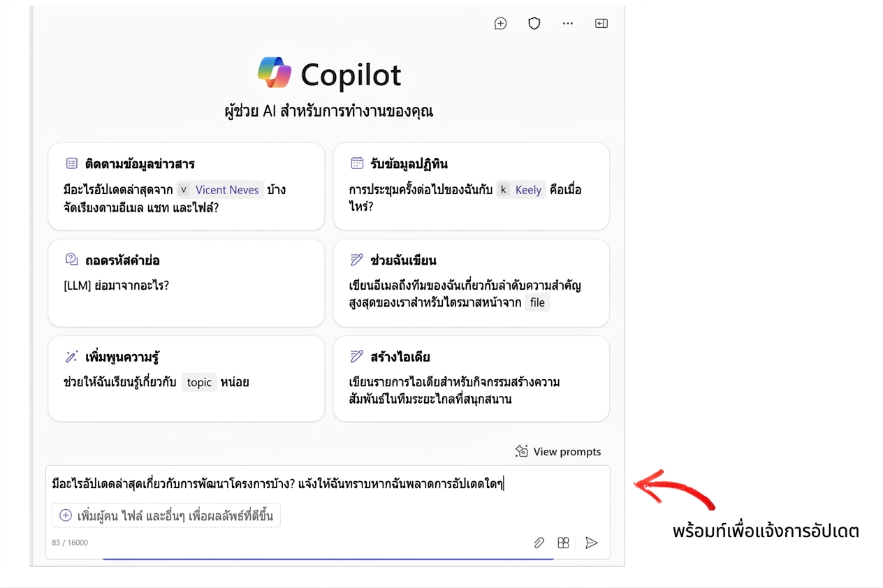Select the ช่วยฉันเขียน prompt card
Screen dimensions: 883x588
coord(472,283)
